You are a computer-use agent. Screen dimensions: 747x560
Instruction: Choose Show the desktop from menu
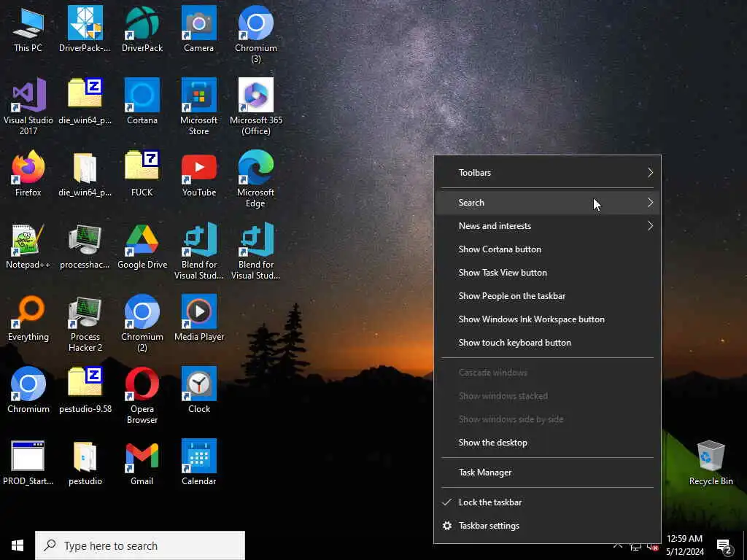click(x=547, y=443)
